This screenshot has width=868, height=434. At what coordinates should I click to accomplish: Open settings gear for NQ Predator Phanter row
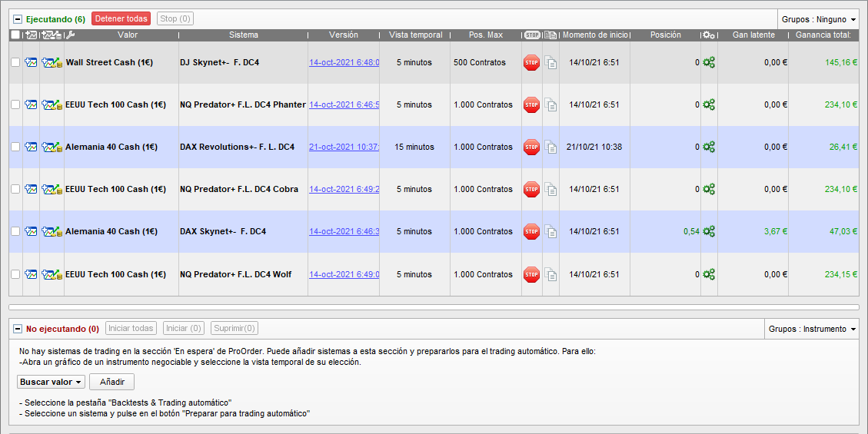pyautogui.click(x=709, y=104)
